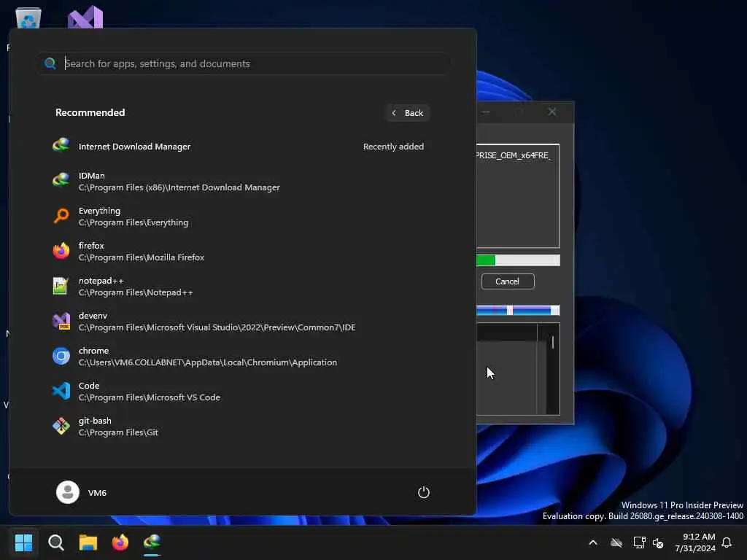
Task: Open taskbar Search icon
Action: (x=55, y=542)
